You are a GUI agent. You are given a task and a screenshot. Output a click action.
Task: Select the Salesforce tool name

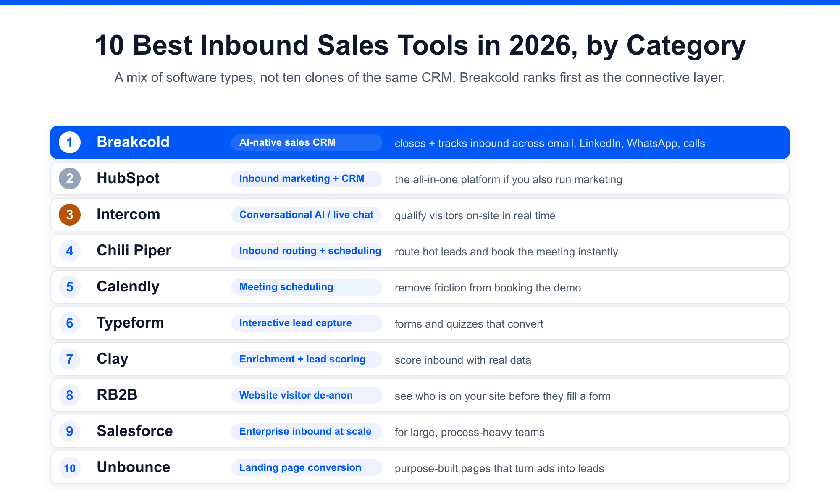[x=135, y=431]
